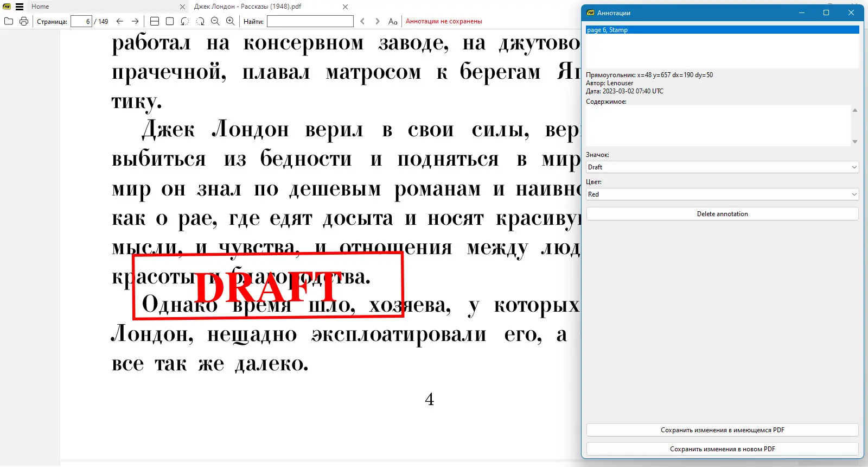The image size is (868, 467).
Task: Click the 'Прямоугольник' rectangle coordinates text
Action: pos(649,75)
